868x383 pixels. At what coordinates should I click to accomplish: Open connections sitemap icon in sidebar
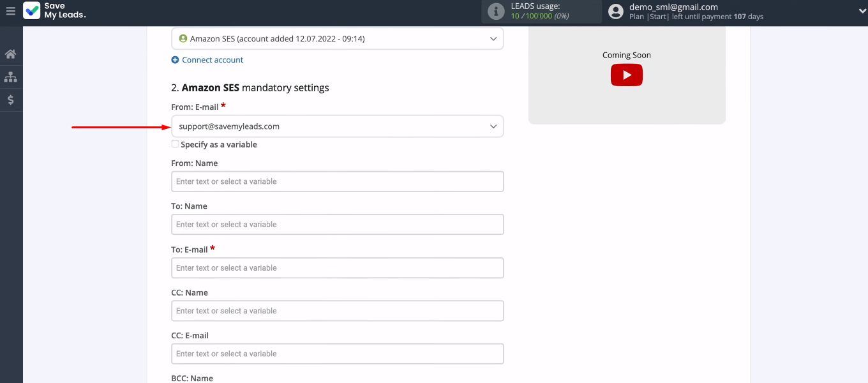point(10,77)
